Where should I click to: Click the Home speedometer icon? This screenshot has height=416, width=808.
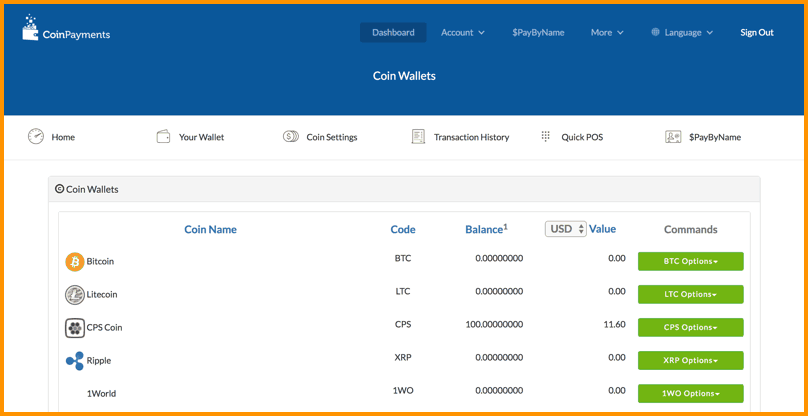coord(36,137)
